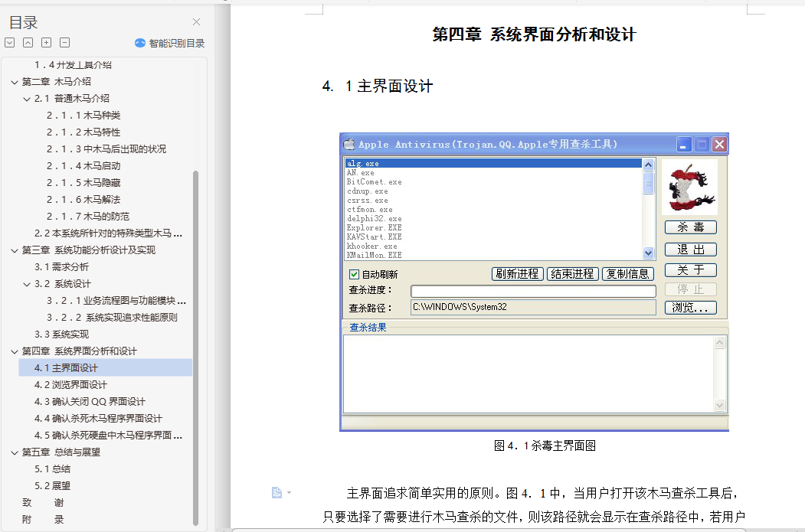Click the paragraph layout icon beside the text
Screen dimensions: 805x532
coord(277,492)
